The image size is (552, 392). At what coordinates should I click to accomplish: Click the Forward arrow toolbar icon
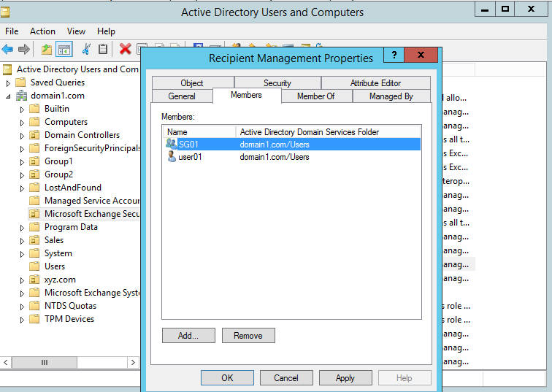(23, 49)
